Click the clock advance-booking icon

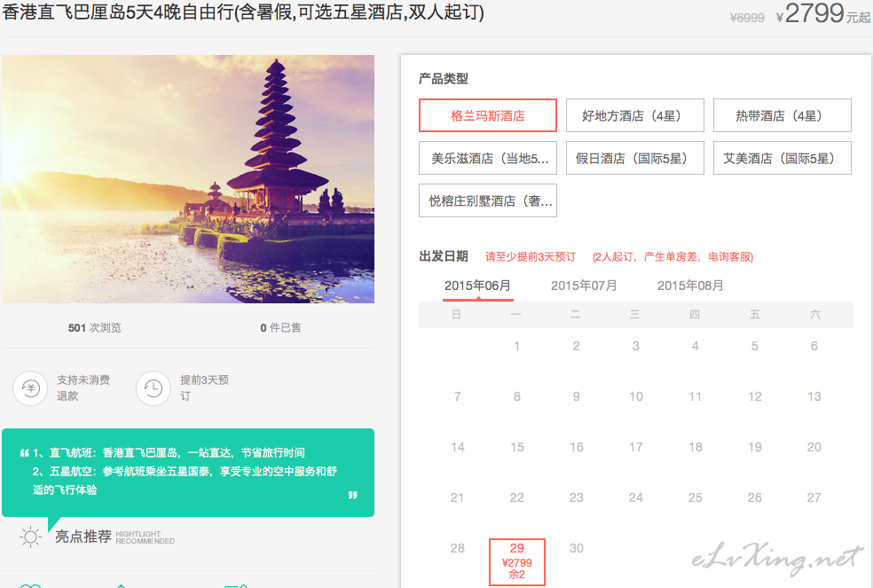[153, 388]
